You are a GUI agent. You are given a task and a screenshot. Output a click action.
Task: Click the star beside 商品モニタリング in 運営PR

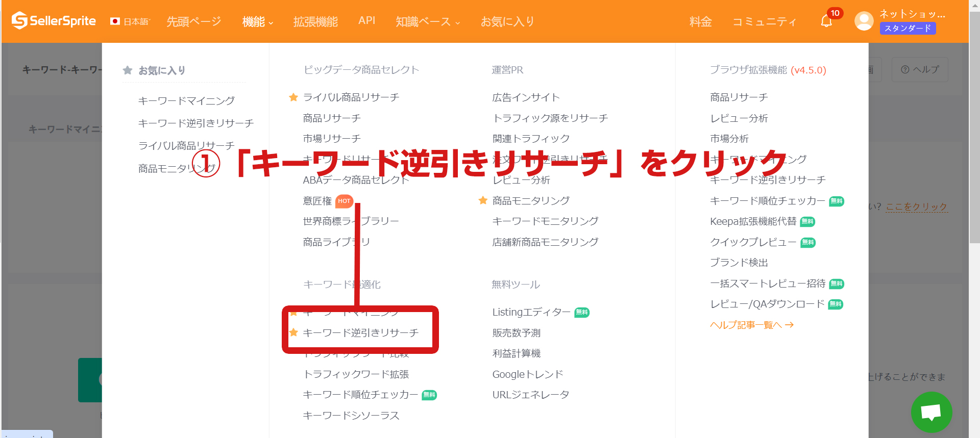483,200
